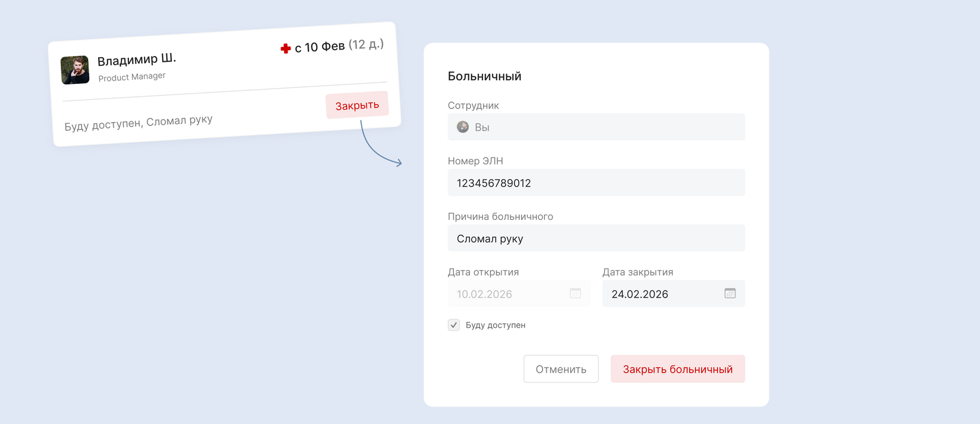Image resolution: width=980 pixels, height=424 pixels.
Task: Click the name Владимир Ш. on card
Action: 136,59
